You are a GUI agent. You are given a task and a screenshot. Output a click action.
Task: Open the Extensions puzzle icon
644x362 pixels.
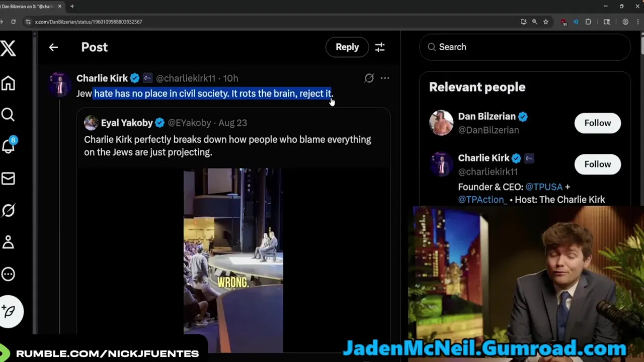click(x=588, y=22)
